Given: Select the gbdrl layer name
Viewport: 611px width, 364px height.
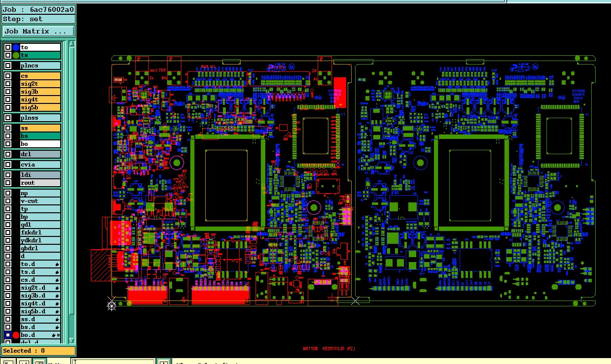Looking at the screenshot, I should tap(40, 248).
